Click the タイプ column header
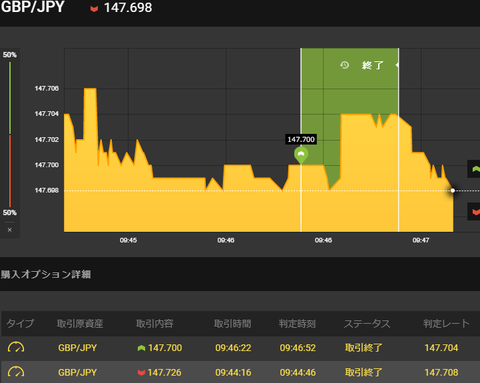This screenshot has width=480, height=383. point(20,323)
